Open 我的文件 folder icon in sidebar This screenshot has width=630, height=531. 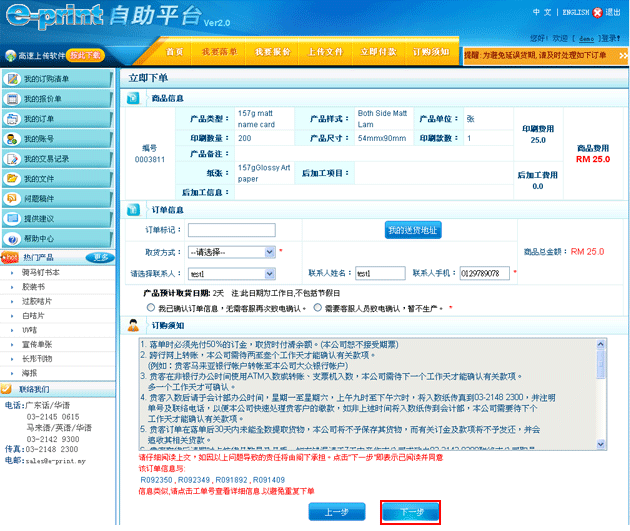pyautogui.click(x=13, y=179)
